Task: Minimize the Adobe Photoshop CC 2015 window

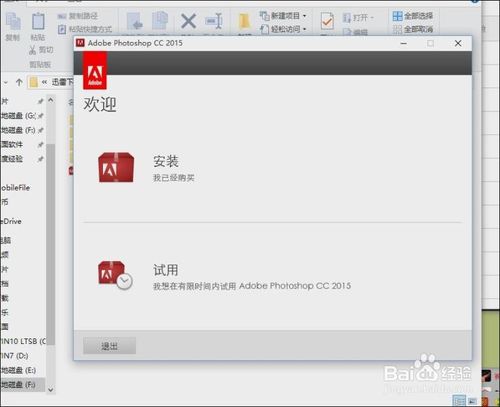Action: click(403, 43)
